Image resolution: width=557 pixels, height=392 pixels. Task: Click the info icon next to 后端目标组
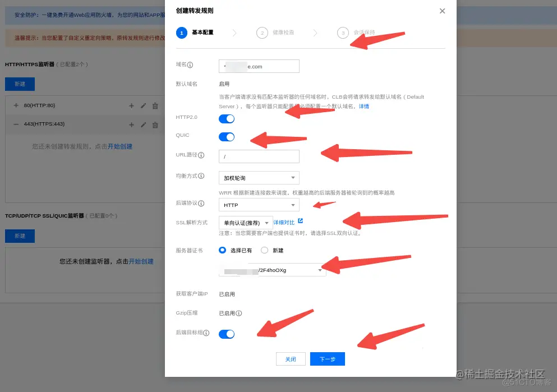click(x=206, y=333)
